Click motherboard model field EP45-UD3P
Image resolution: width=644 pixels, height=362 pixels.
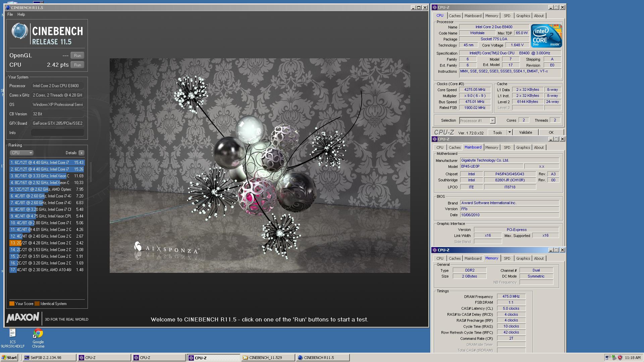coord(491,167)
